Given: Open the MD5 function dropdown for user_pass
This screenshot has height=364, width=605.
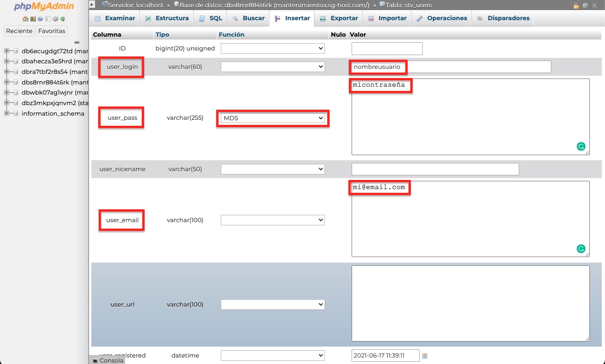Looking at the screenshot, I should (x=272, y=118).
